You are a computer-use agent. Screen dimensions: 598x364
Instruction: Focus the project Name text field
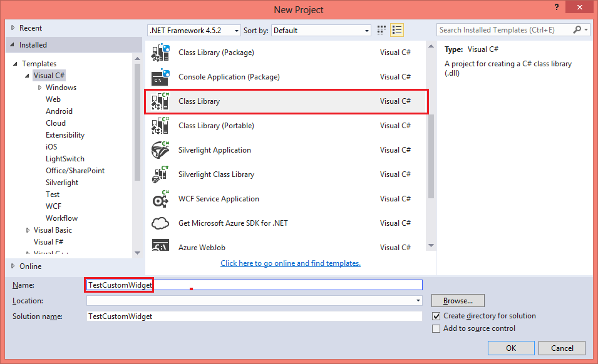coord(254,285)
